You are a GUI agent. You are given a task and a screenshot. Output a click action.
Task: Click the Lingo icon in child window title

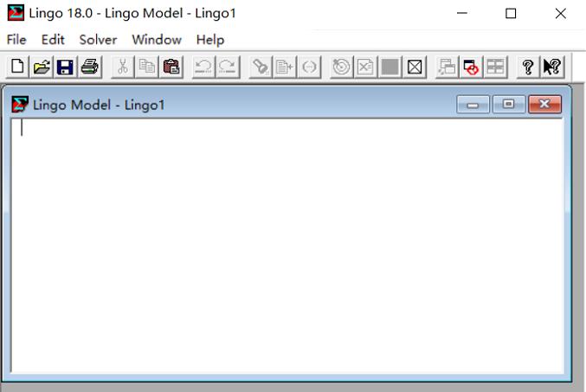point(20,104)
